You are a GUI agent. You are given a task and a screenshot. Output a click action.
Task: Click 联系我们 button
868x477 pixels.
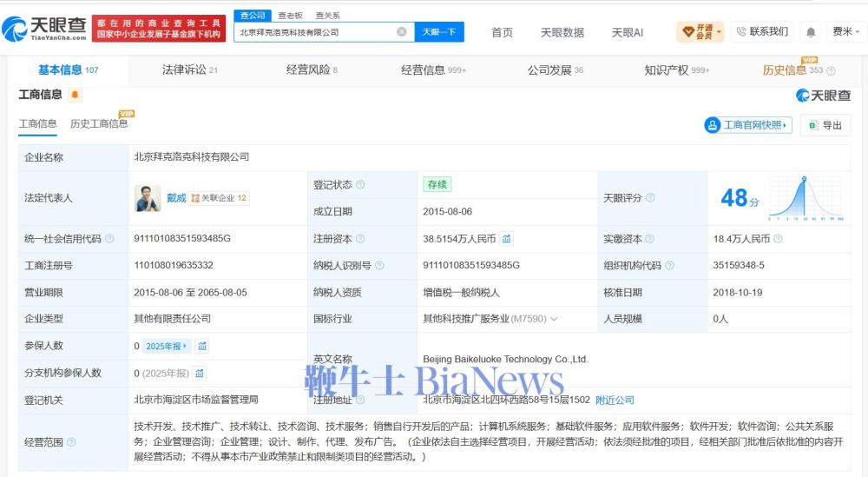pos(762,32)
